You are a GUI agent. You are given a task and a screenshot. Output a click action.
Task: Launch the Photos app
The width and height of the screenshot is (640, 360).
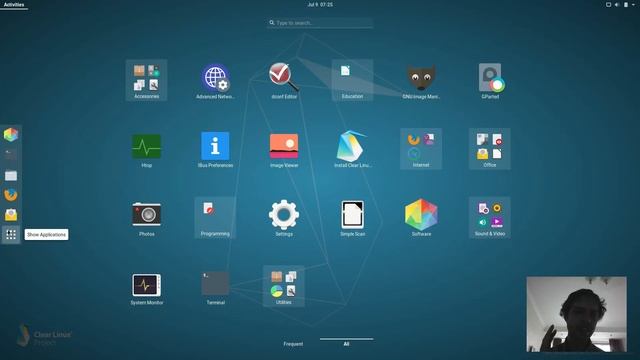tap(147, 218)
